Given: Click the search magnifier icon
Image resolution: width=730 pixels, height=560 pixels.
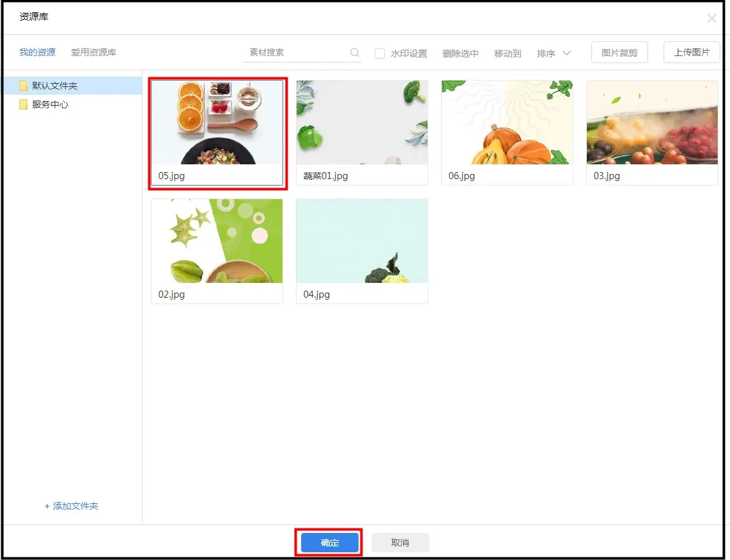Looking at the screenshot, I should (355, 53).
